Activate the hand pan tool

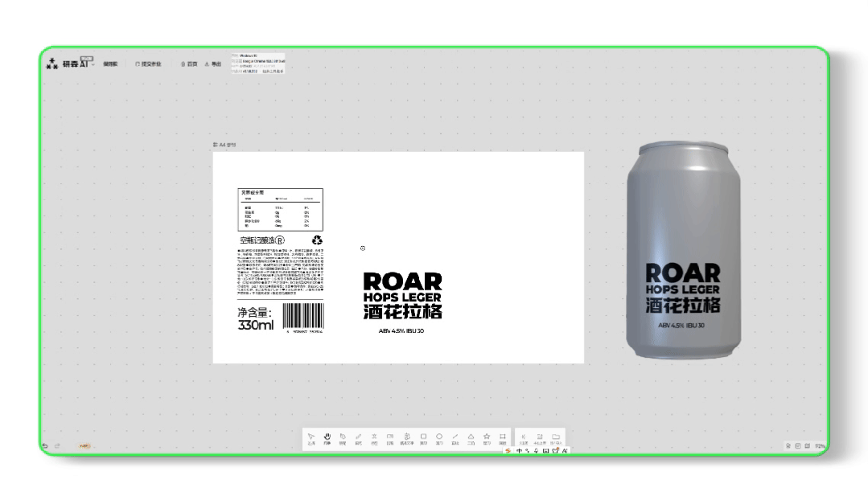point(327,439)
